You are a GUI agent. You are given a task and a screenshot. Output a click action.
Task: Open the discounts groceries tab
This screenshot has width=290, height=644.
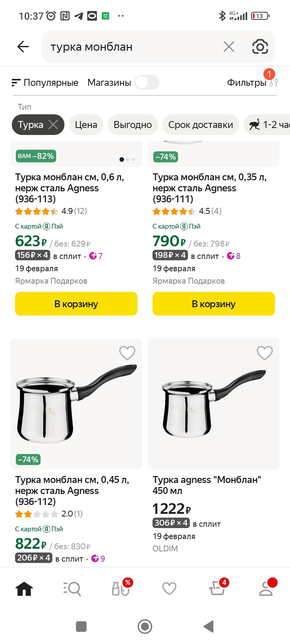(x=121, y=589)
